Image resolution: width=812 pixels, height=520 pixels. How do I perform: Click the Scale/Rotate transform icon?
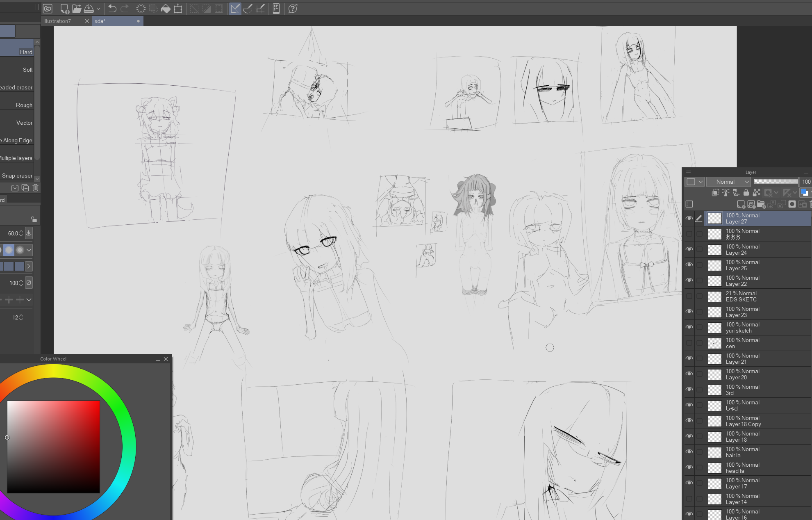178,9
